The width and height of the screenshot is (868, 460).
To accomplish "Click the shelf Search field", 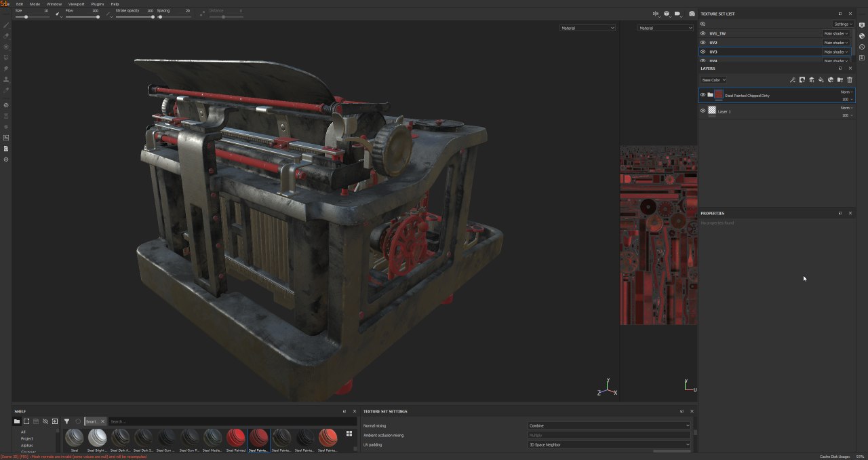I will pyautogui.click(x=232, y=421).
